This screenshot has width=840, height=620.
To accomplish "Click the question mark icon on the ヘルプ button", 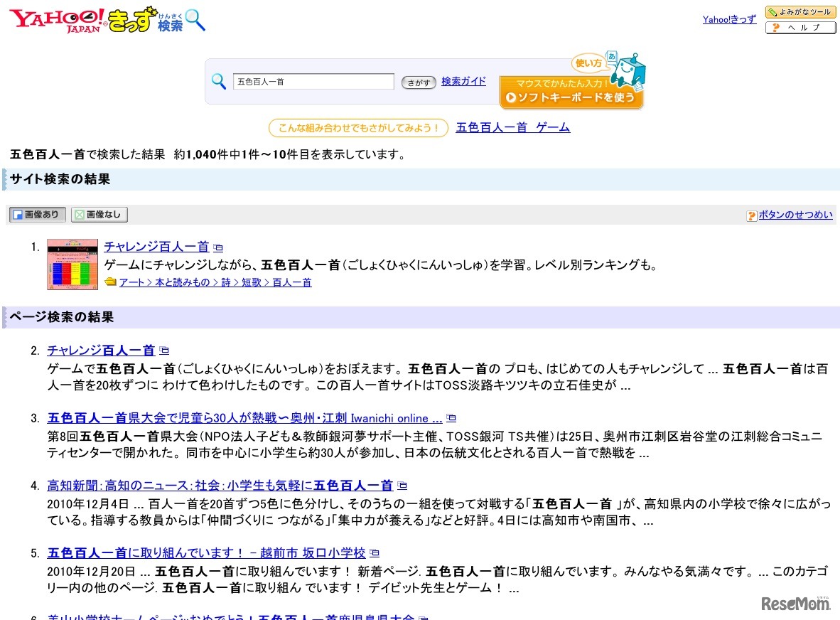I will pyautogui.click(x=775, y=27).
